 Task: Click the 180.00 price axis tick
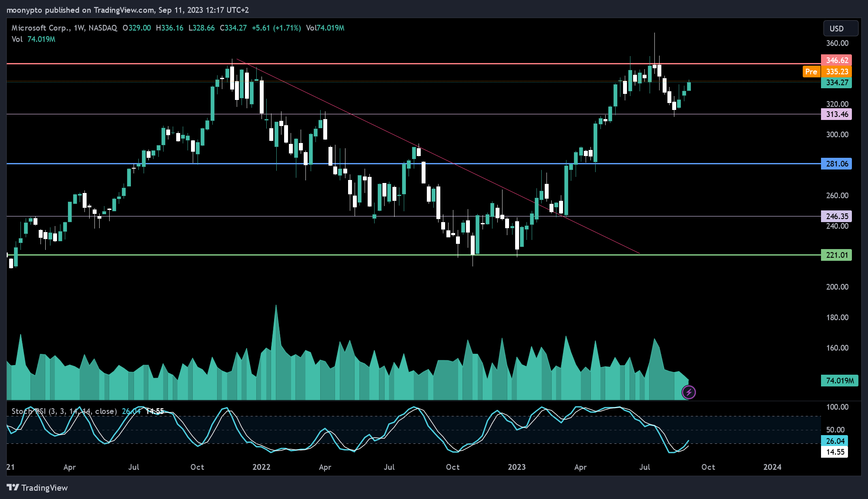(837, 318)
